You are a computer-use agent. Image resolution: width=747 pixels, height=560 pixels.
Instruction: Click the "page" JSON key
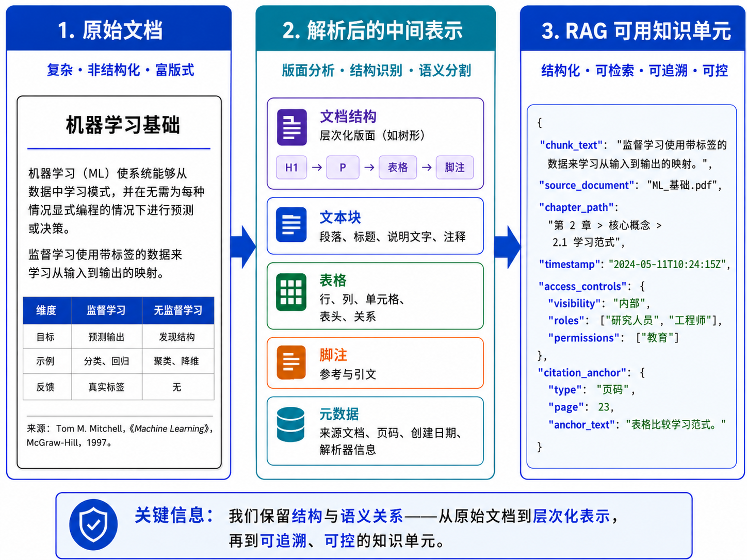coord(566,407)
